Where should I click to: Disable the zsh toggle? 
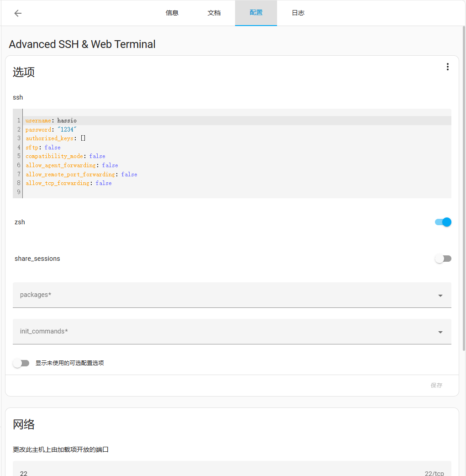(x=443, y=222)
